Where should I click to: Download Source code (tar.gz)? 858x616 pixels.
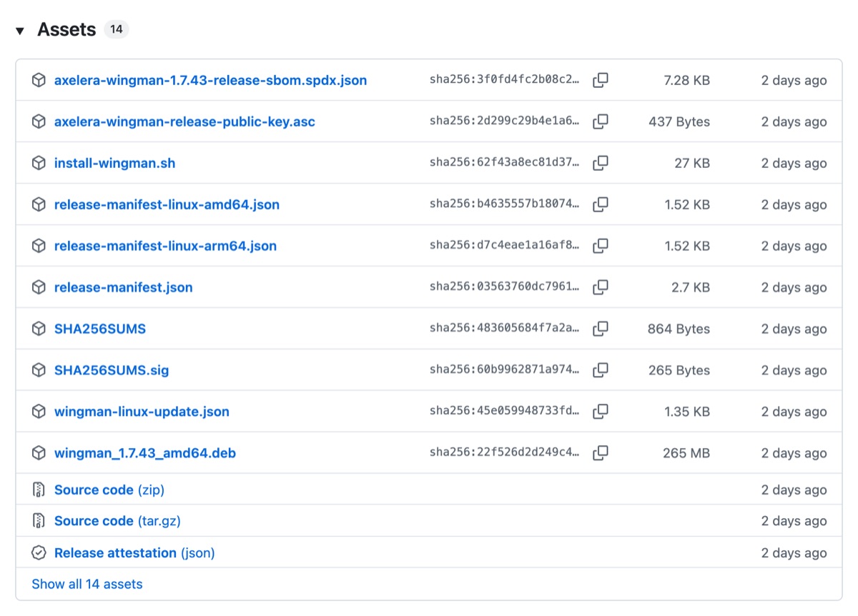tap(117, 521)
